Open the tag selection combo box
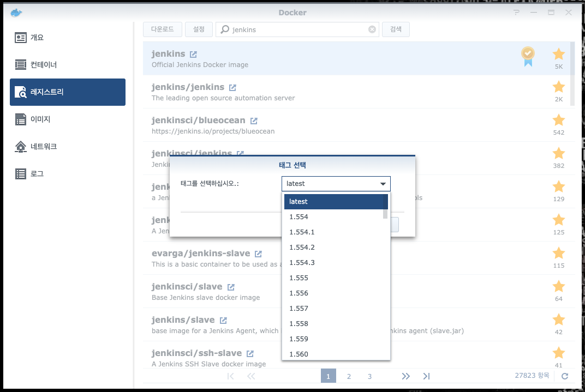Screen dimensions: 585x392 click(336, 184)
